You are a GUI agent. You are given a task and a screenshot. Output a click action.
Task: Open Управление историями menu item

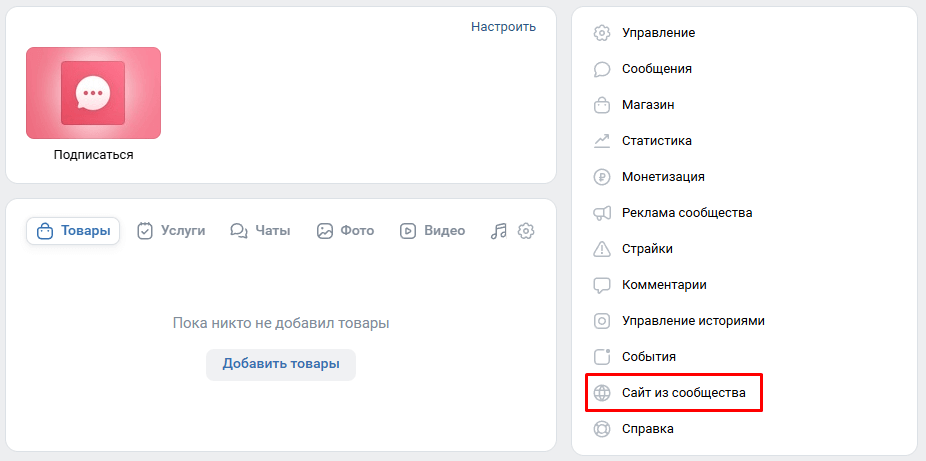(x=679, y=321)
